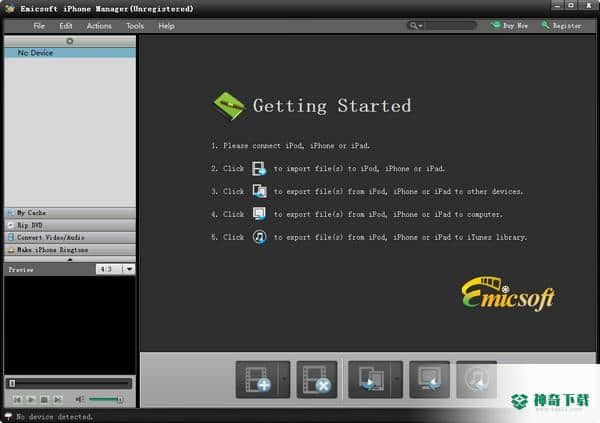This screenshot has width=600, height=423.
Task: Click the delete file toolbar button
Action: 317,379
